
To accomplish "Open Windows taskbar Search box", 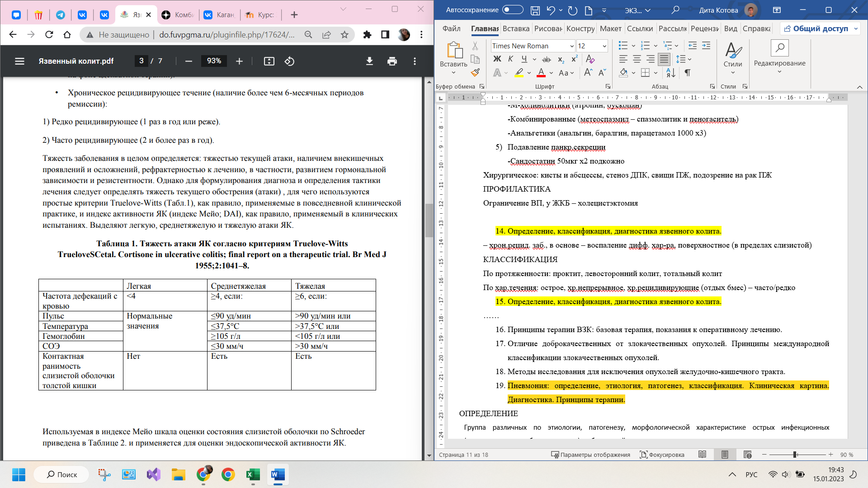I will [x=61, y=474].
